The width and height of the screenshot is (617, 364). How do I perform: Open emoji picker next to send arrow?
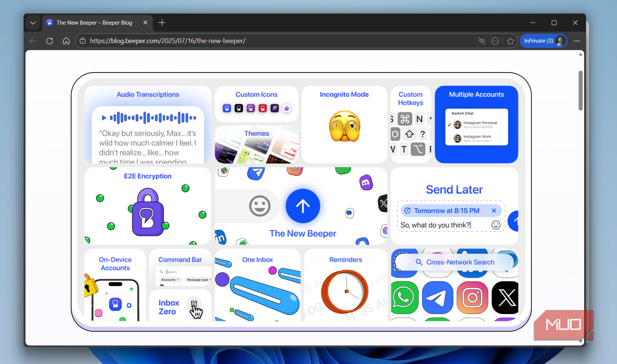pyautogui.click(x=260, y=206)
